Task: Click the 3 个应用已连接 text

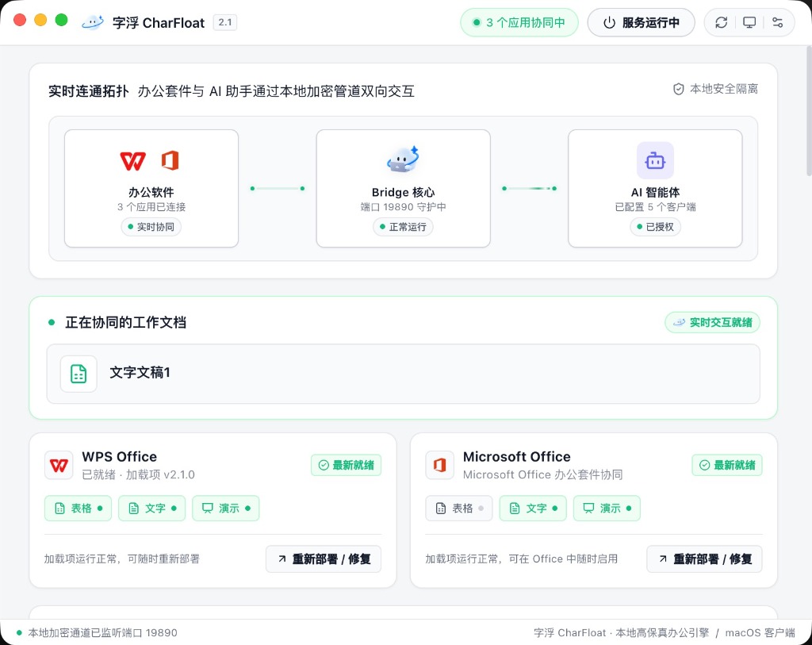Action: (151, 207)
